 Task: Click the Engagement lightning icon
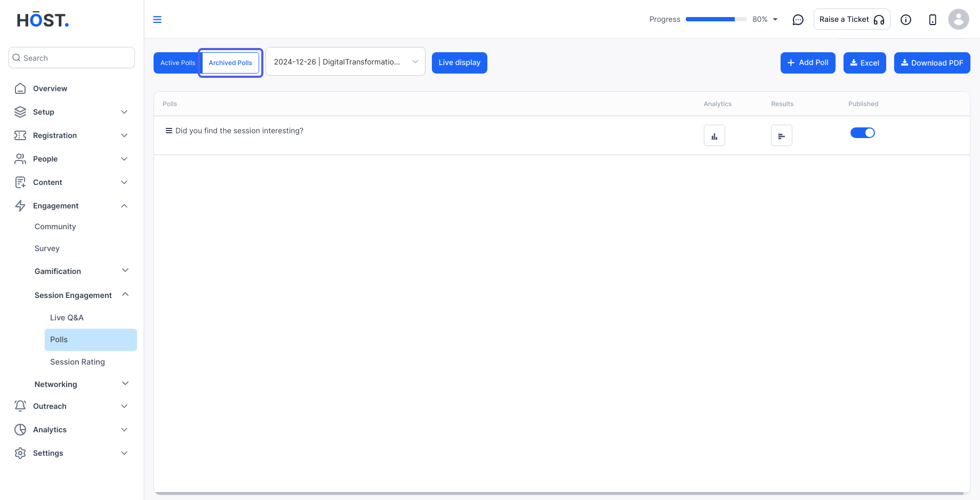pyautogui.click(x=20, y=206)
